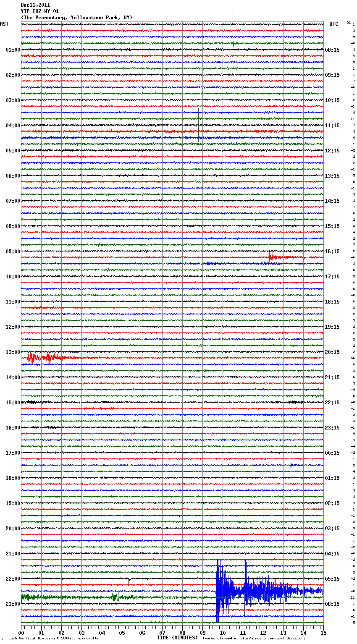
Task: Click the 'UTC' column header
Action: pyautogui.click(x=334, y=24)
